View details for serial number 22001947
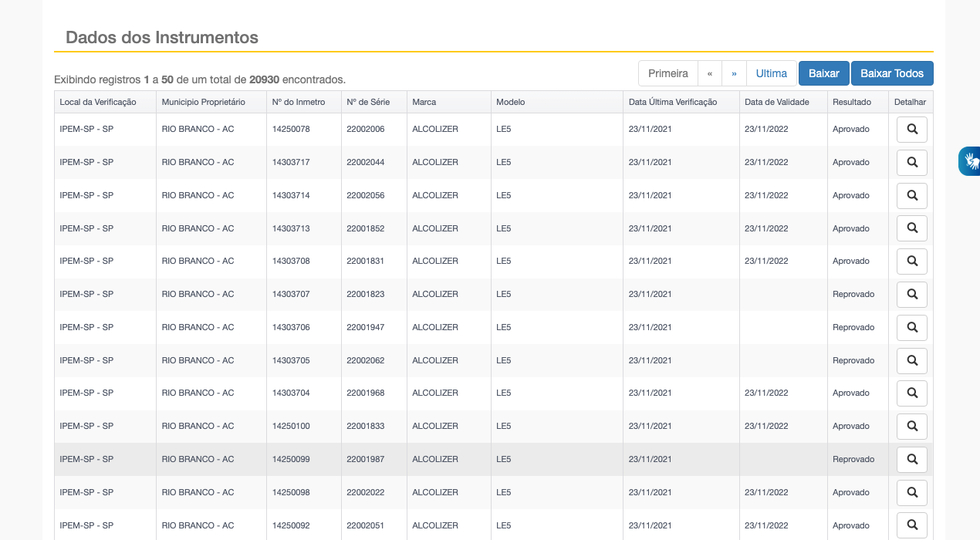This screenshot has height=540, width=980. (x=911, y=328)
